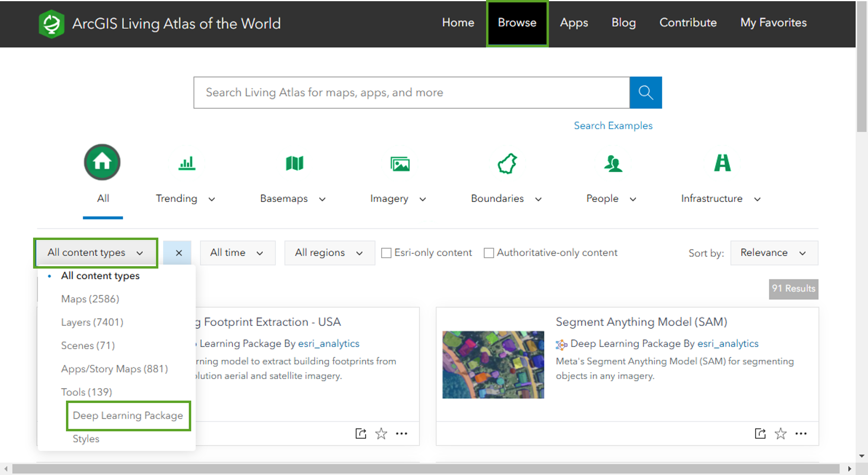The image size is (868, 475).
Task: Open the People category icon
Action: pyautogui.click(x=612, y=164)
